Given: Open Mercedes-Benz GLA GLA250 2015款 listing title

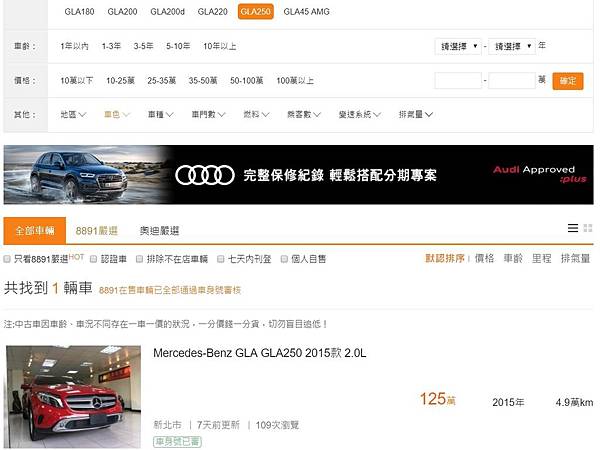Looking at the screenshot, I should click(259, 353).
